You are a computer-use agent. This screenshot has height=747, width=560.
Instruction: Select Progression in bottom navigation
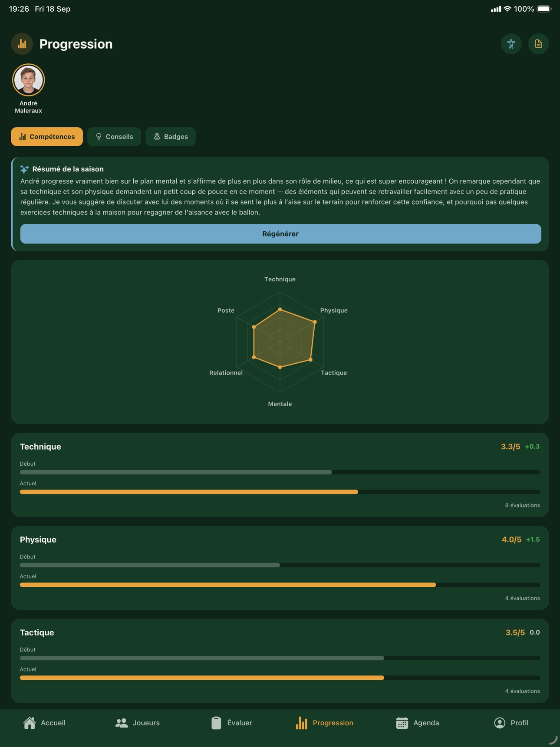coord(324,723)
